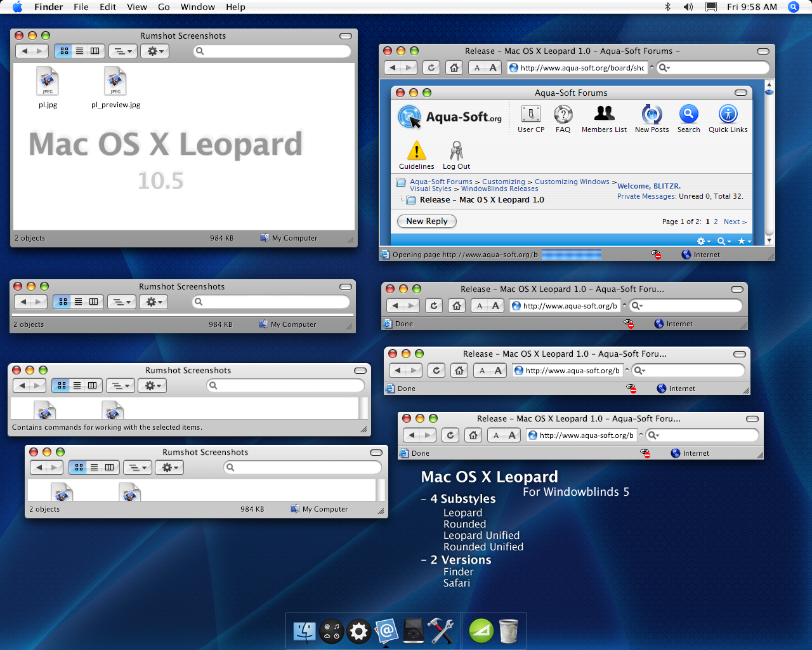Open the Apple menu
Screen dimensions: 812x650
[18, 7]
